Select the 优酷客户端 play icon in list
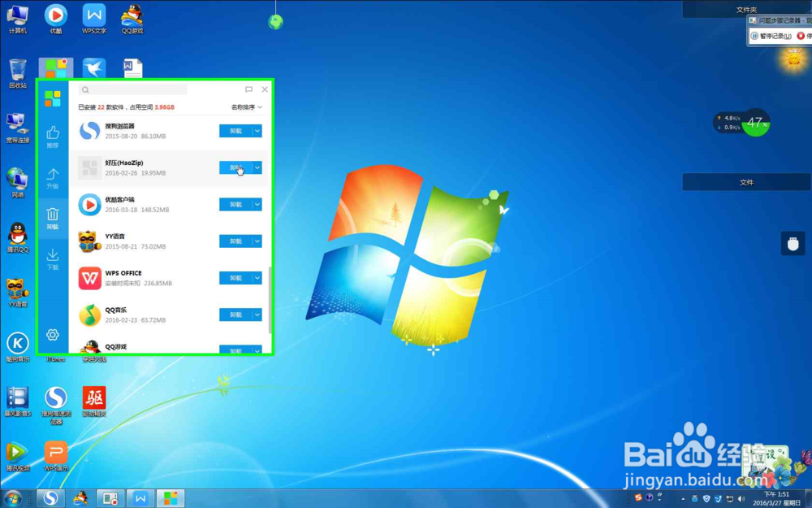 (x=89, y=205)
